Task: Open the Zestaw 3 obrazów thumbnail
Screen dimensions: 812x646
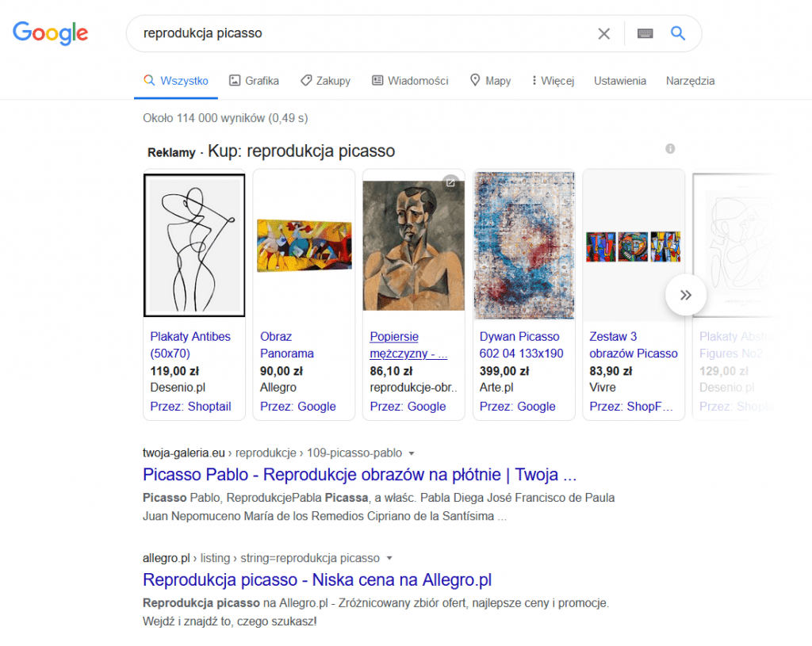Action: [634, 247]
